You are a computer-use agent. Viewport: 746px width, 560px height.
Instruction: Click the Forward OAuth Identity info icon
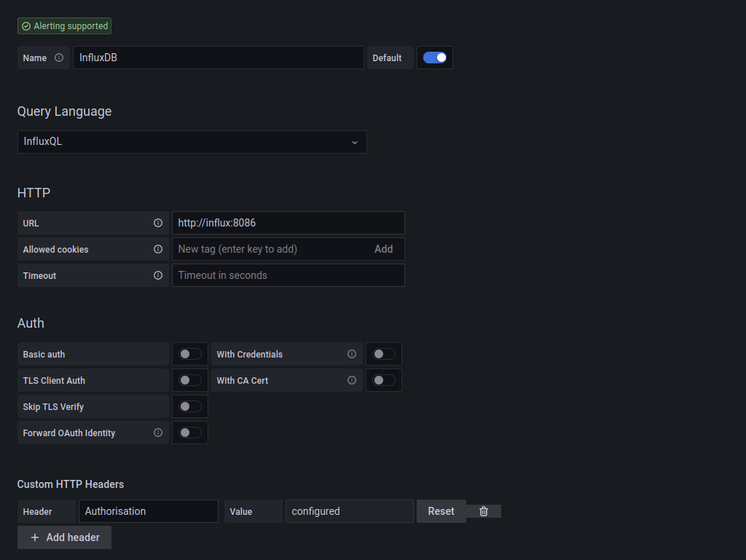158,433
